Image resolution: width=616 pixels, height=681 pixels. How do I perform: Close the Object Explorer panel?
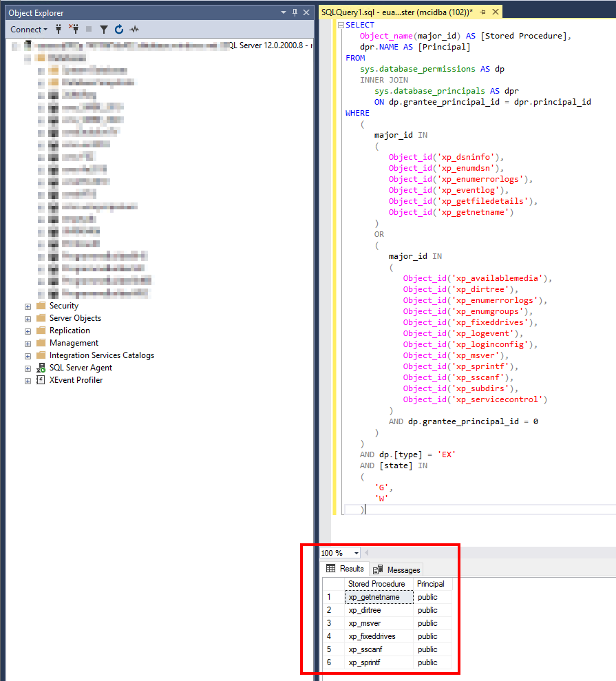click(x=306, y=12)
